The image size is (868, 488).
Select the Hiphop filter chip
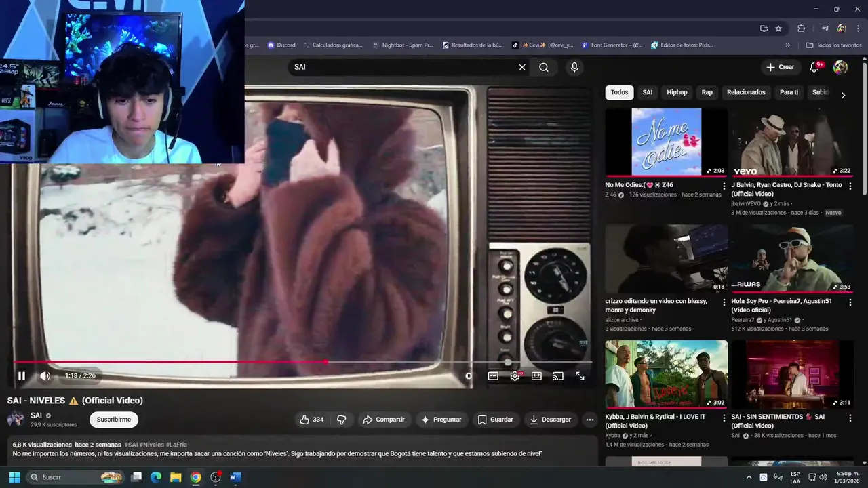677,92
